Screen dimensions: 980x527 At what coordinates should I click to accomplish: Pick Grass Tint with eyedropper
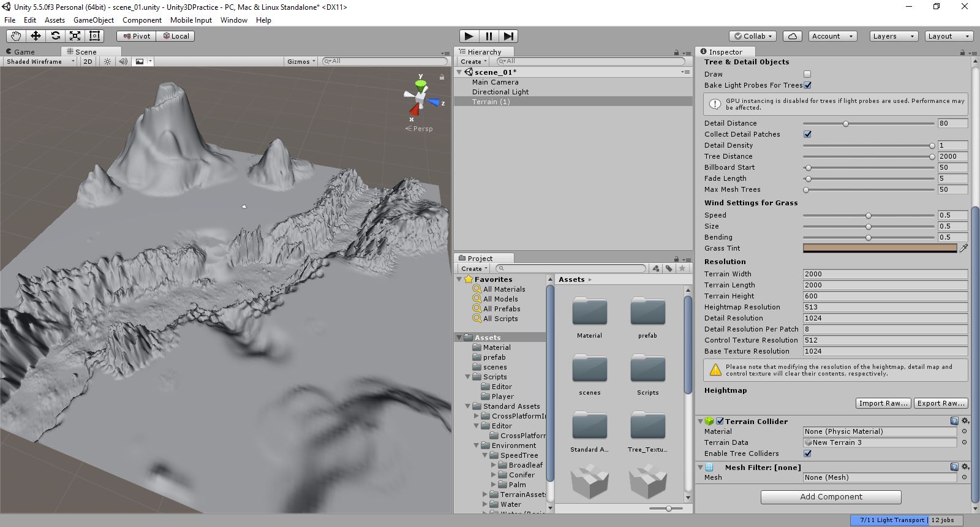pos(963,248)
